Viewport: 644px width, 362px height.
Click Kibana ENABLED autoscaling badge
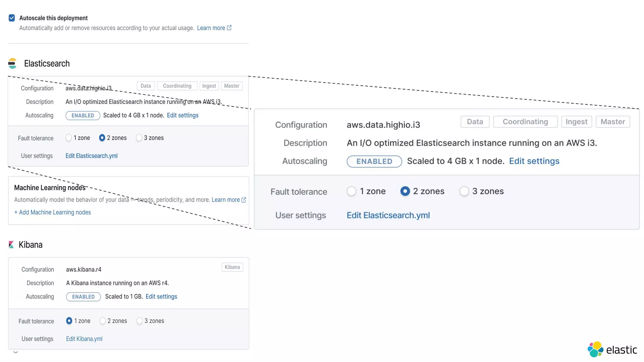coord(83,297)
